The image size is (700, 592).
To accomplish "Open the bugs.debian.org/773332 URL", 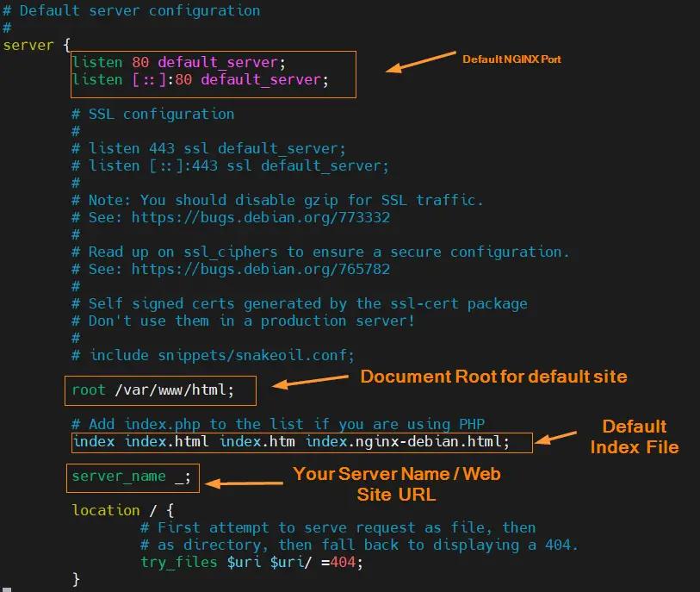I will click(261, 218).
